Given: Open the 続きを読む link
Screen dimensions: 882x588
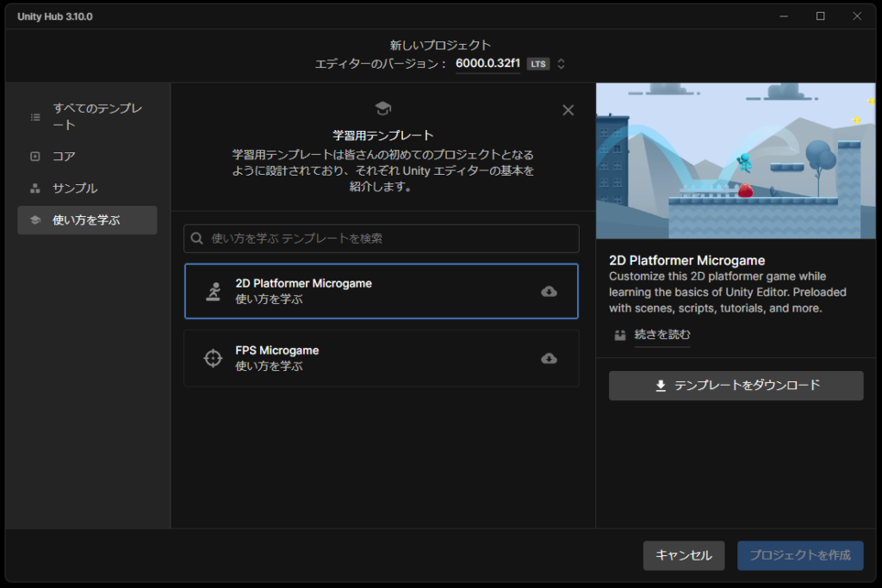Looking at the screenshot, I should [662, 335].
